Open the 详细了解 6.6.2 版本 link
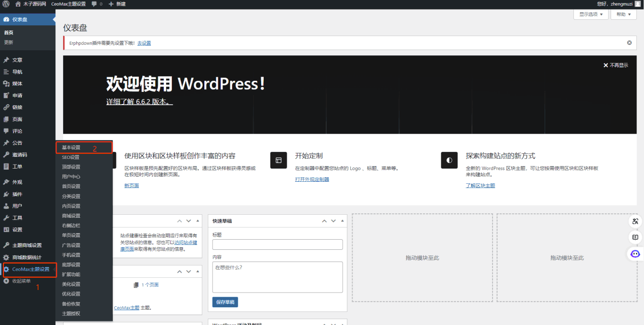 click(x=139, y=102)
